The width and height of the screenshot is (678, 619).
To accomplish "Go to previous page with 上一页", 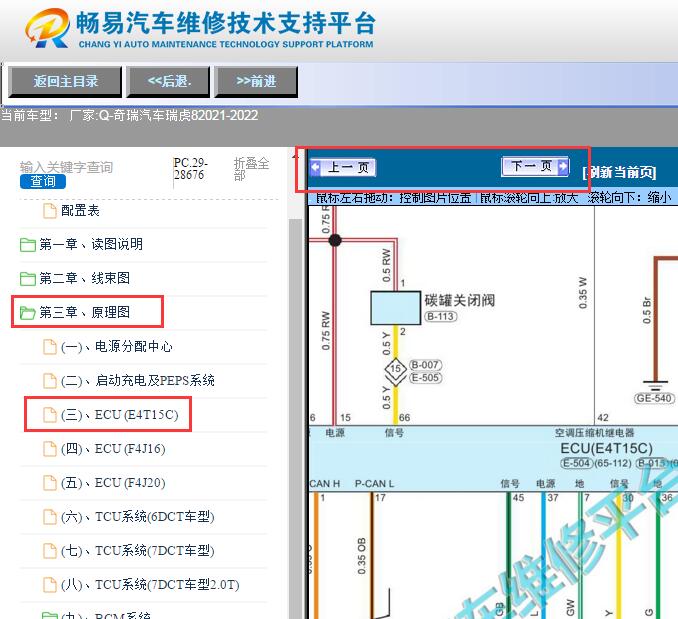I will point(343,167).
